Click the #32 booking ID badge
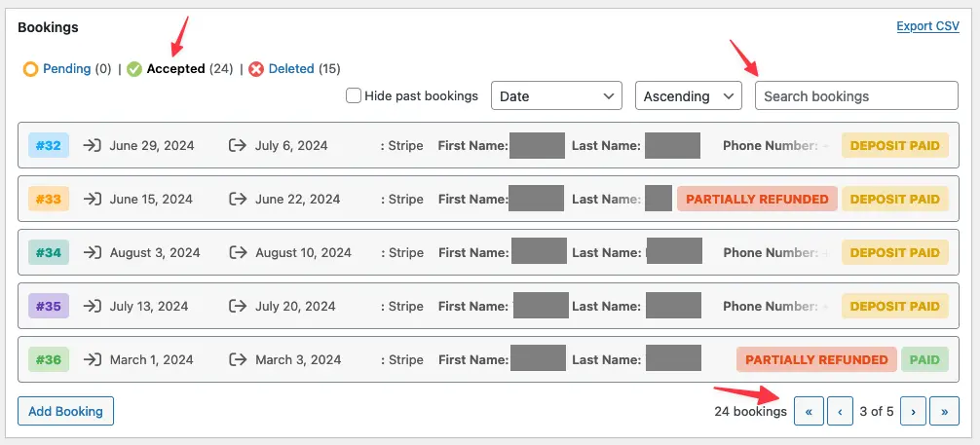Viewport: 980px width, 445px height. 49,146
